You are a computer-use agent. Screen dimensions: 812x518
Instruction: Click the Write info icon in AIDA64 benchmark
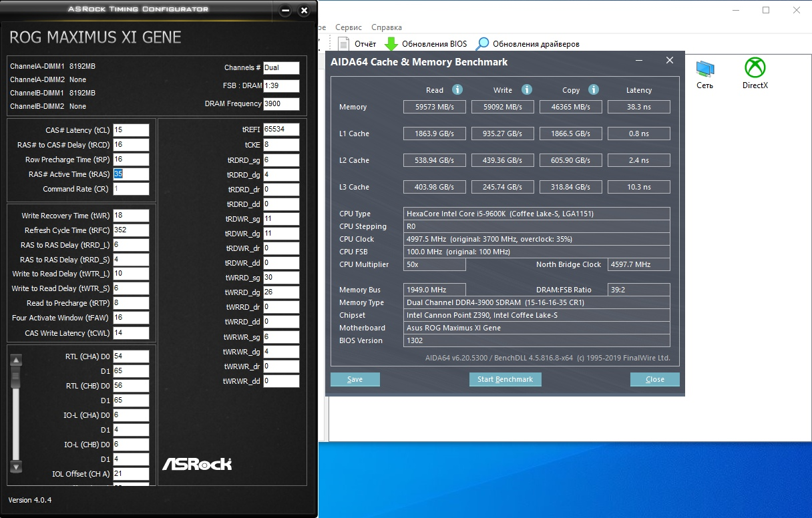point(526,89)
